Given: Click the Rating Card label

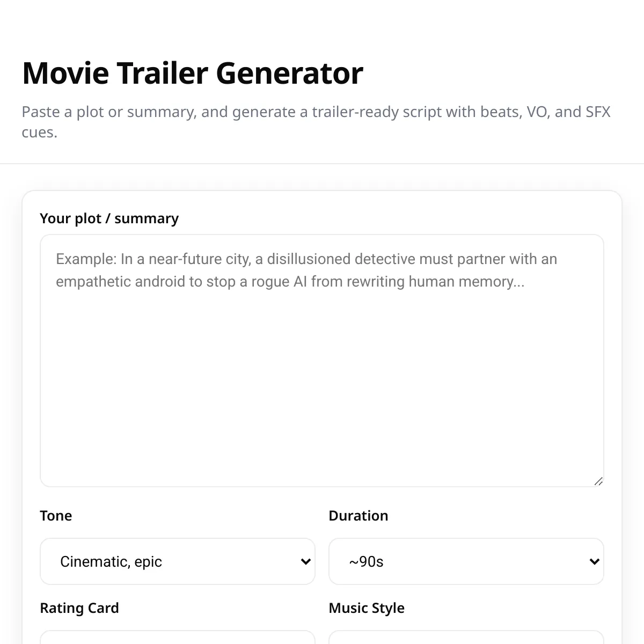Looking at the screenshot, I should click(79, 608).
